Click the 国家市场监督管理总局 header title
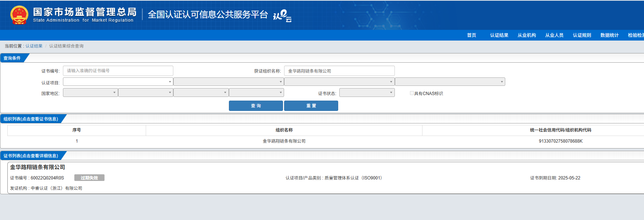 [85, 12]
